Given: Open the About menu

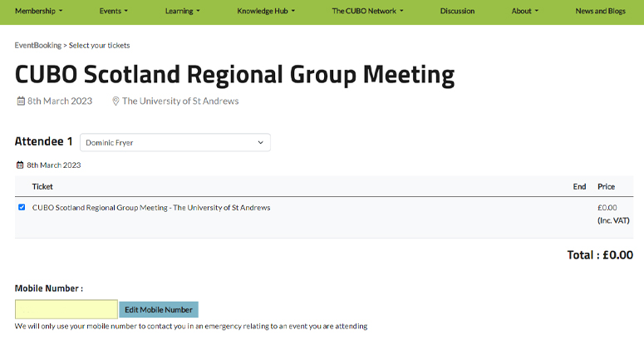Looking at the screenshot, I should point(524,11).
